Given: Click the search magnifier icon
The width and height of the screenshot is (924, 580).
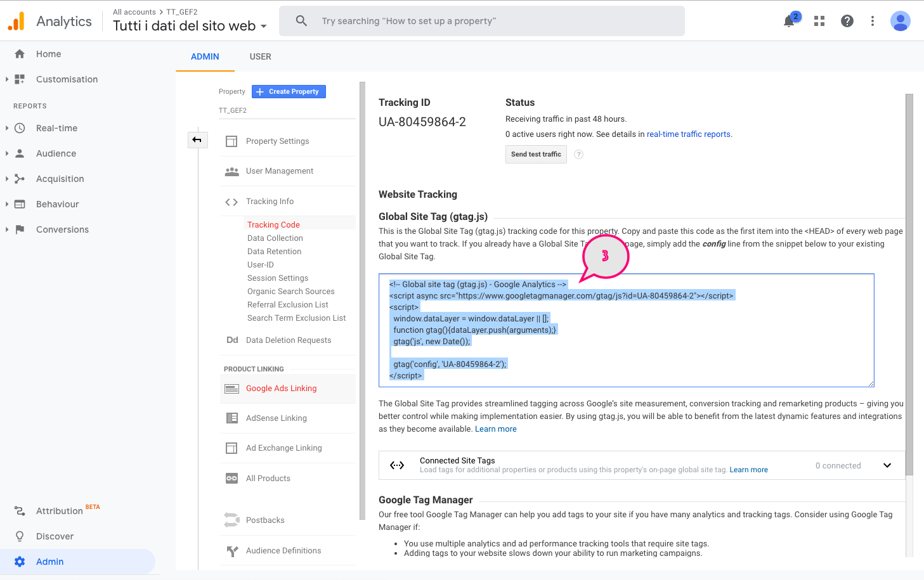Looking at the screenshot, I should point(301,21).
